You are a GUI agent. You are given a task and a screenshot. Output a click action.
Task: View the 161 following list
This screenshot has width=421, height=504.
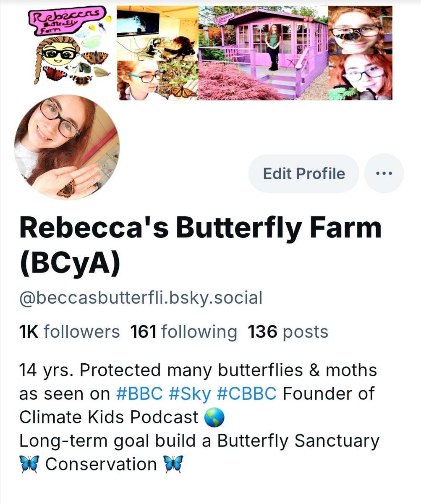tap(184, 332)
